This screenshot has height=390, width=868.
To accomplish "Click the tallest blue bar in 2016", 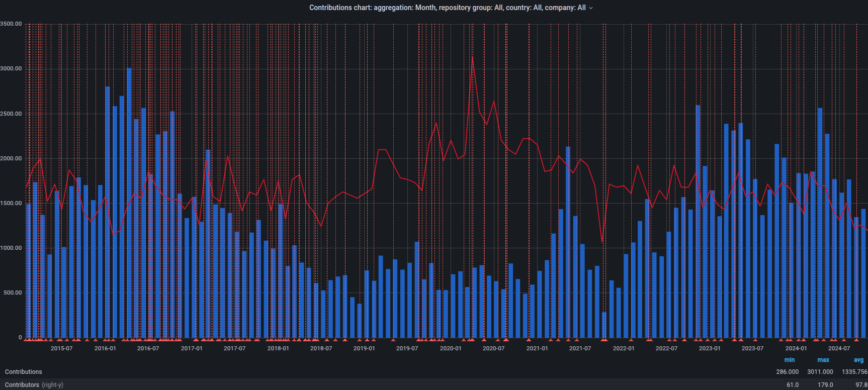I will pos(129,201).
